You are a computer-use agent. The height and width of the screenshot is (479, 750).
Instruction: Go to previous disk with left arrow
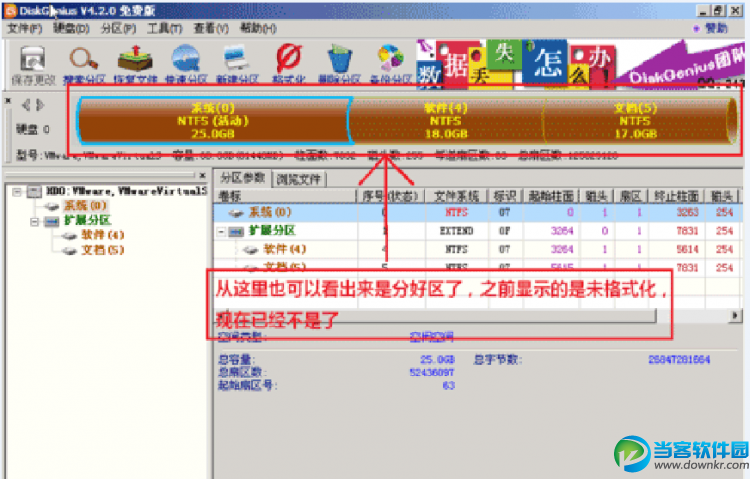26,104
